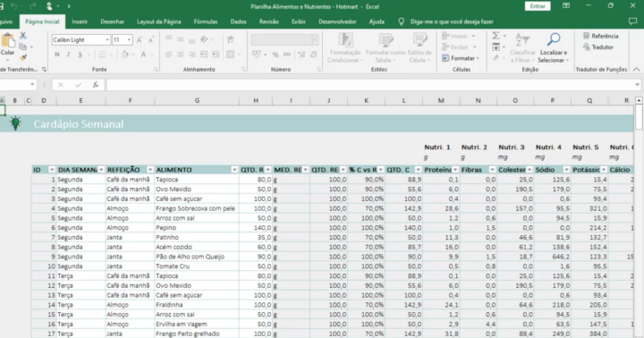Expand the formula bar chevron
This screenshot has width=644, height=338.
[637, 85]
